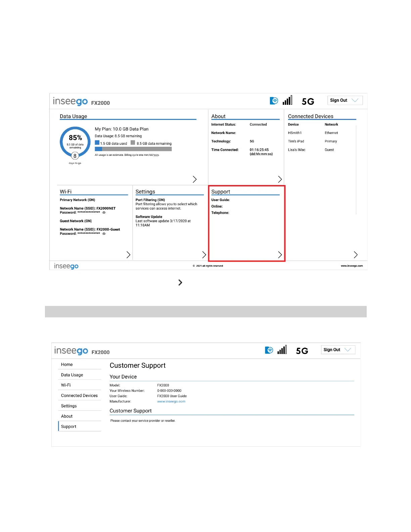Click the Connected Devices panel heading
The image size is (411, 532).
311,116
